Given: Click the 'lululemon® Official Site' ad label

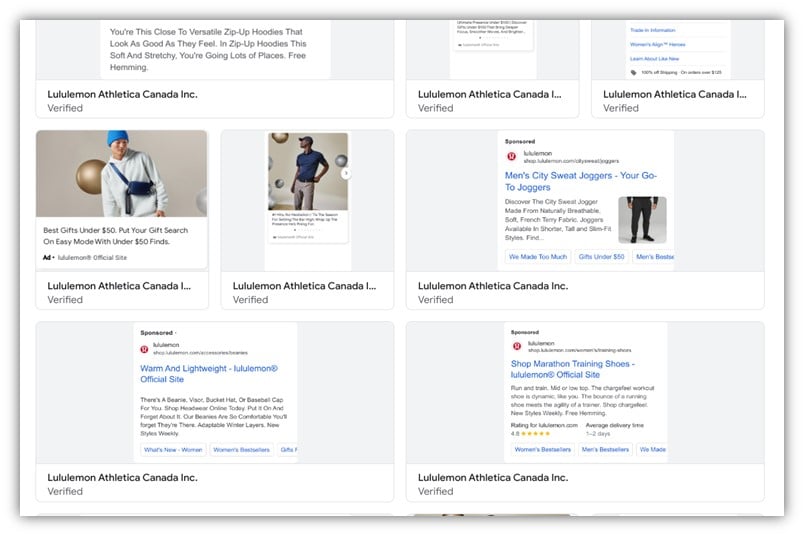Looking at the screenshot, I should click(x=92, y=257).
